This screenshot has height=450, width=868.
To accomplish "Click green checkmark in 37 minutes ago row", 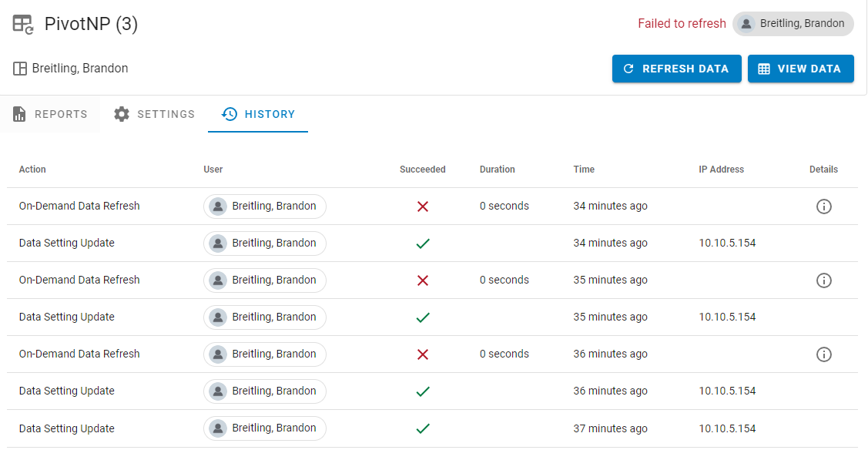I will click(x=422, y=428).
